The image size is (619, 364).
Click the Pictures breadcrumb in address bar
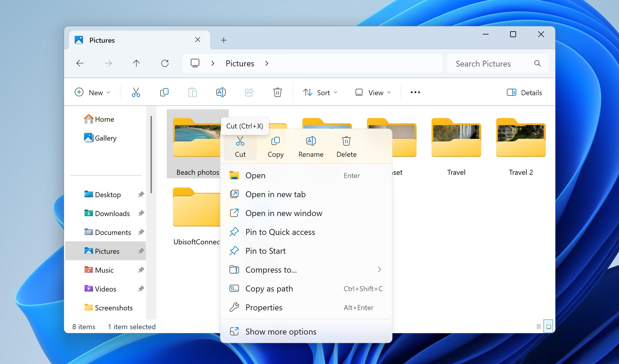click(240, 63)
